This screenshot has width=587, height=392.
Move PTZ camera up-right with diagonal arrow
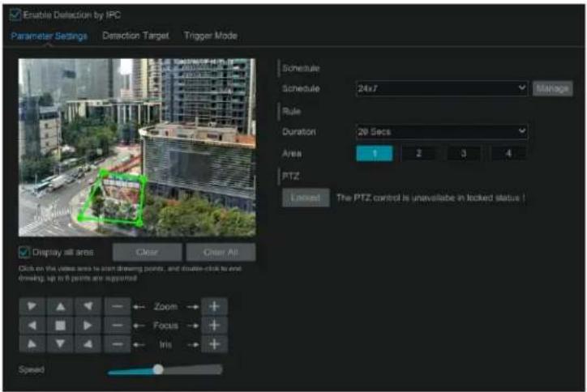(x=88, y=306)
